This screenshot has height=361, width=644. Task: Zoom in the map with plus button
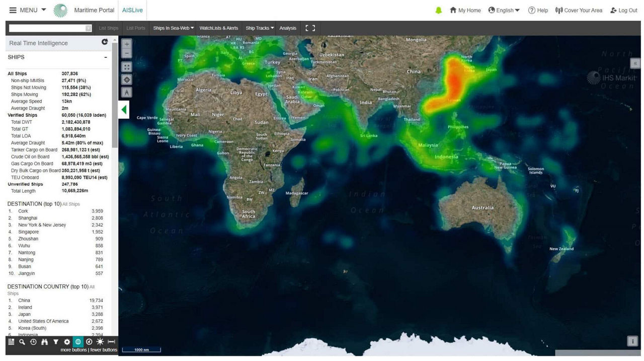[x=127, y=44]
